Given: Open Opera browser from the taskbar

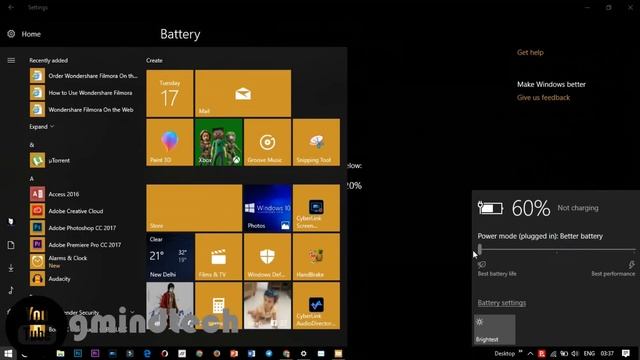Looking at the screenshot, I should 164,353.
